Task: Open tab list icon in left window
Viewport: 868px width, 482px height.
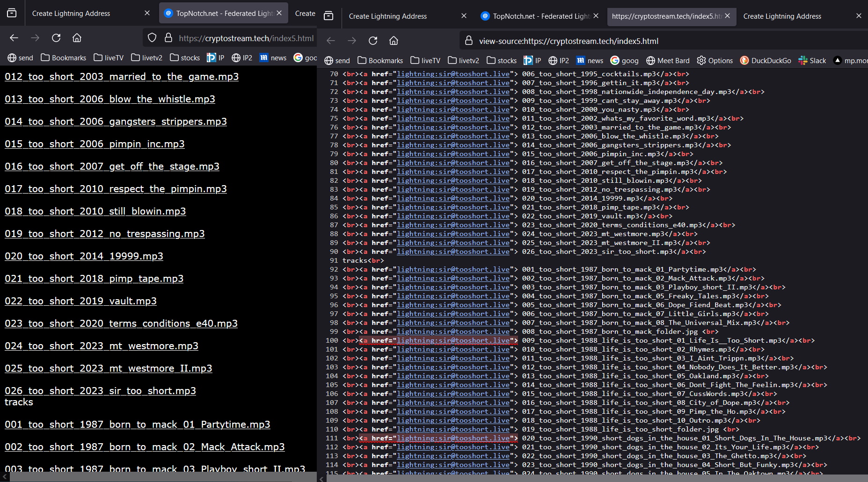Action: (12, 13)
